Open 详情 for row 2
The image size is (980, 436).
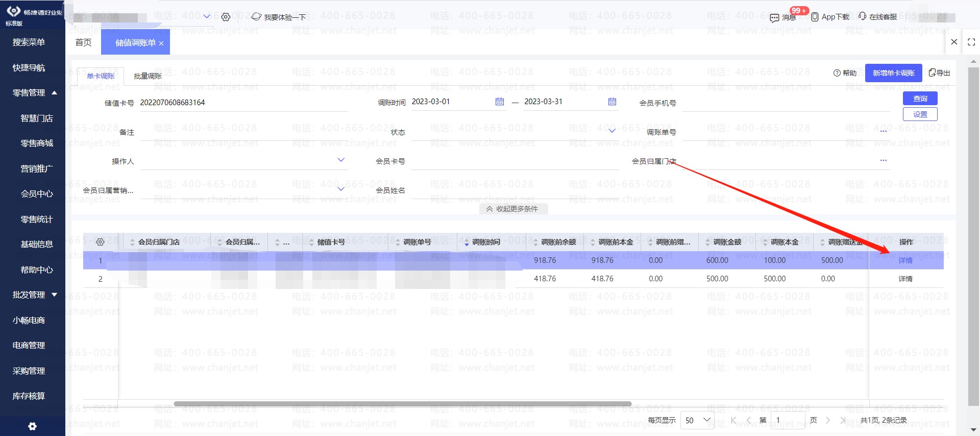click(905, 279)
